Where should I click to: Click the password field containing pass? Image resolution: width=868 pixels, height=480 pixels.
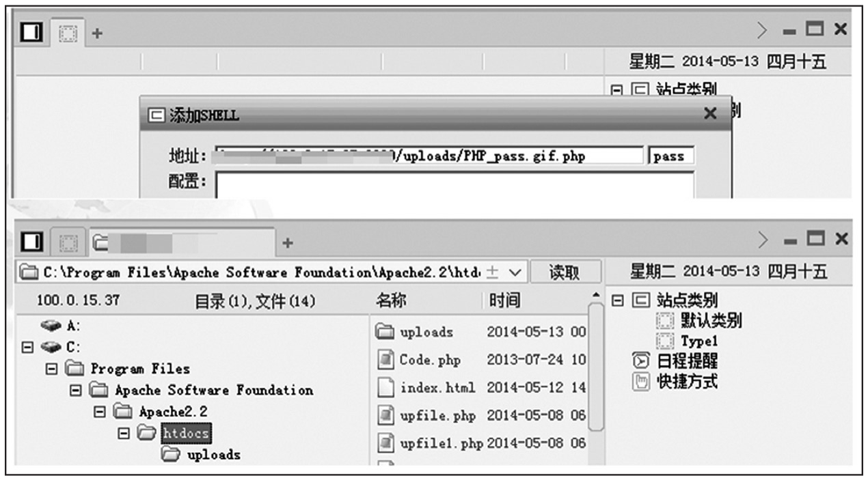pyautogui.click(x=672, y=156)
